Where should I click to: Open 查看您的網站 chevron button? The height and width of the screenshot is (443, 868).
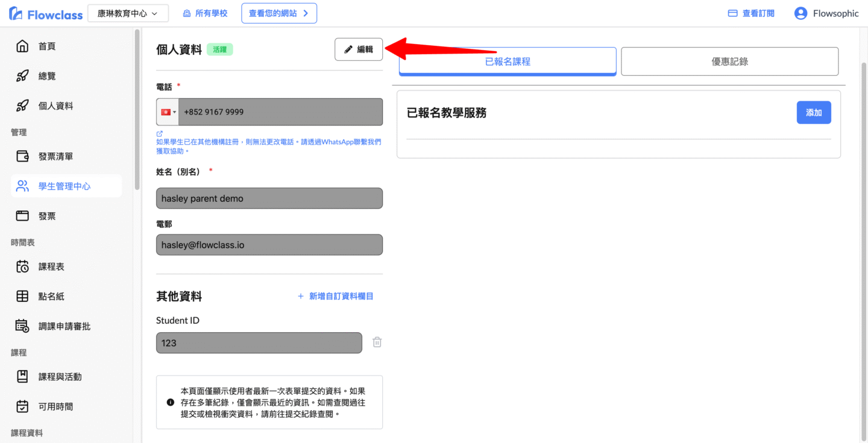pos(279,13)
